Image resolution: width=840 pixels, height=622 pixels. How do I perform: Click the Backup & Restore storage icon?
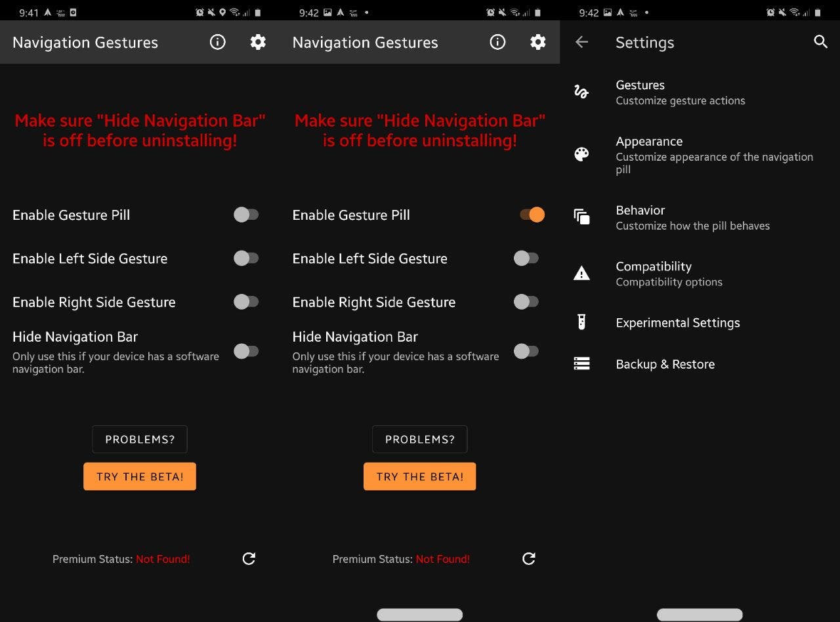point(581,363)
